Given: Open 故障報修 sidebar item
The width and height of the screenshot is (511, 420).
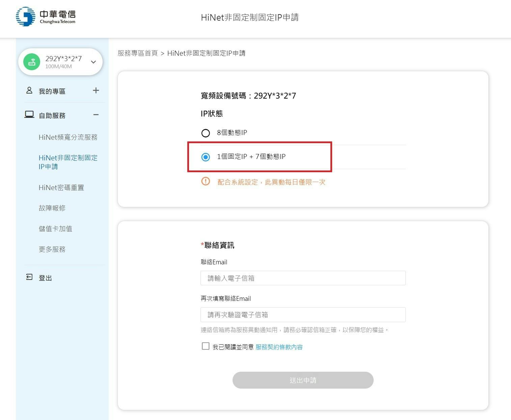Looking at the screenshot, I should [x=52, y=208].
